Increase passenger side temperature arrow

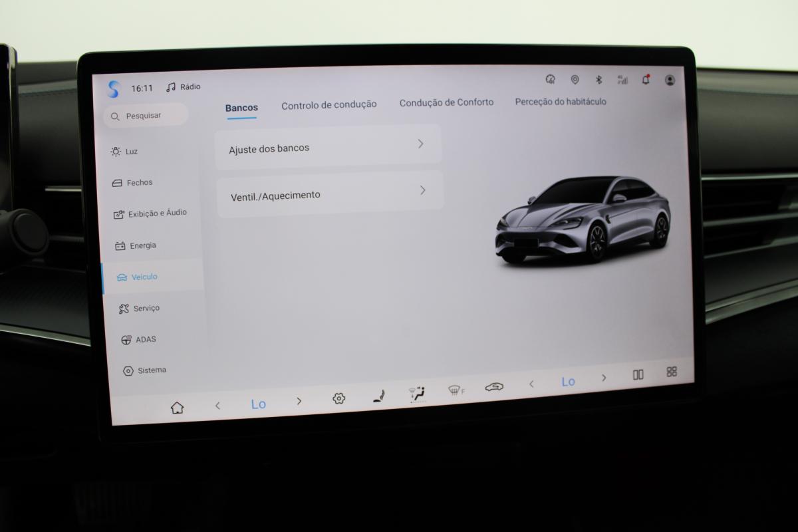coord(604,378)
